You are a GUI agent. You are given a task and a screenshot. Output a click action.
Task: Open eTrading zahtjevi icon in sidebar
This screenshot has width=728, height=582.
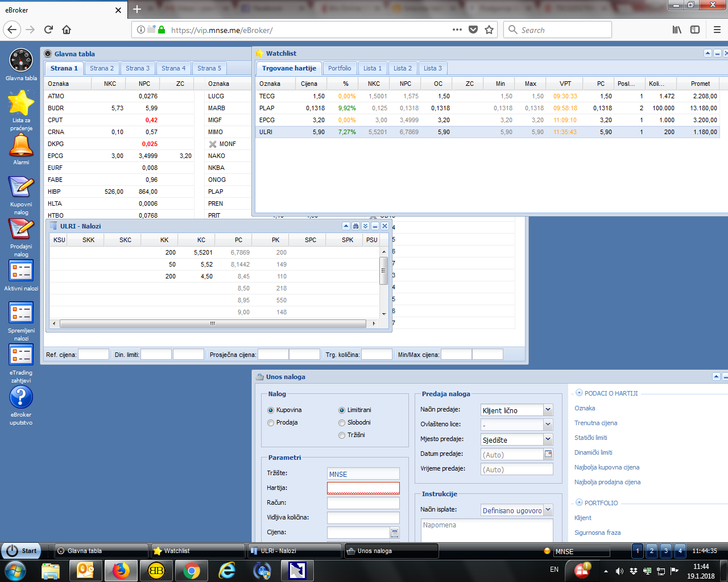click(21, 355)
